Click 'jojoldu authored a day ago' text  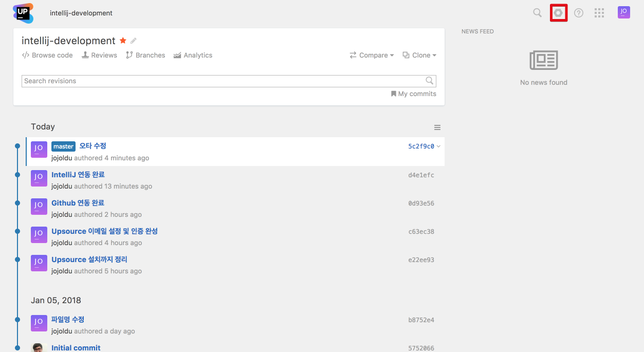tap(93, 331)
